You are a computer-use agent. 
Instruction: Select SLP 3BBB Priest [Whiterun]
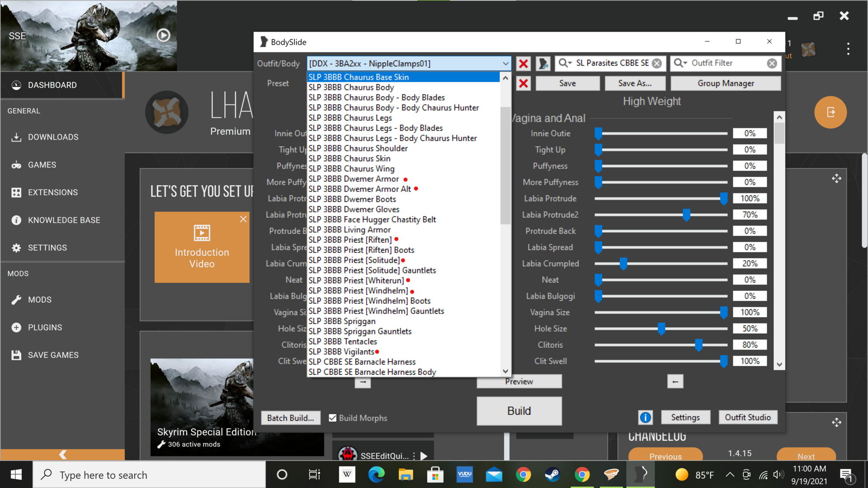pos(403,281)
